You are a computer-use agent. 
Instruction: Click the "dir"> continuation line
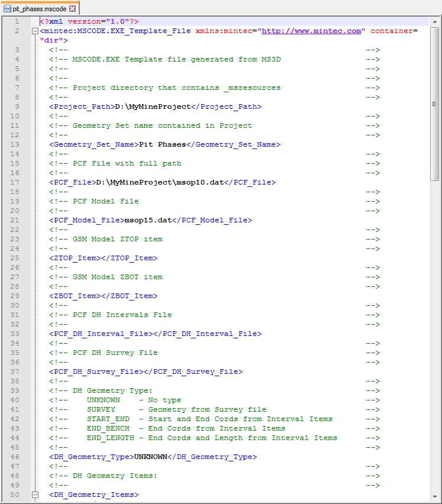54,40
